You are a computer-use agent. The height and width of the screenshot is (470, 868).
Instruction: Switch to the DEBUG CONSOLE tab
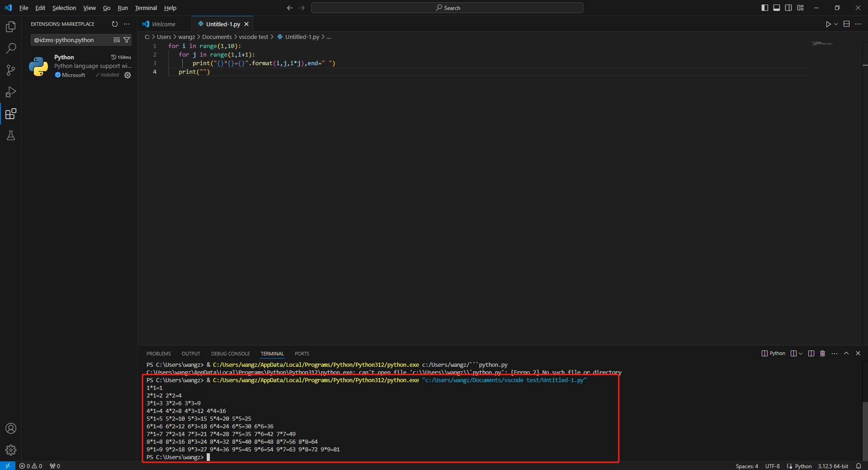230,354
